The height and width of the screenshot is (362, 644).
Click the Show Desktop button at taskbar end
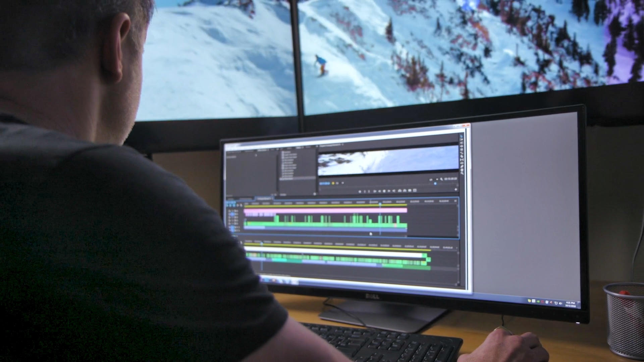pyautogui.click(x=579, y=305)
